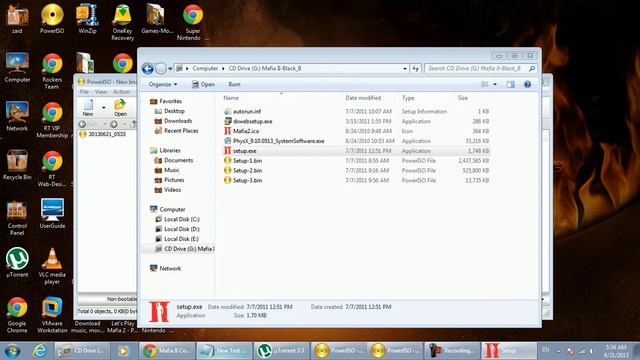This screenshot has width=640, height=360.
Task: Open Downloads in the navigation pane
Action: click(x=178, y=121)
